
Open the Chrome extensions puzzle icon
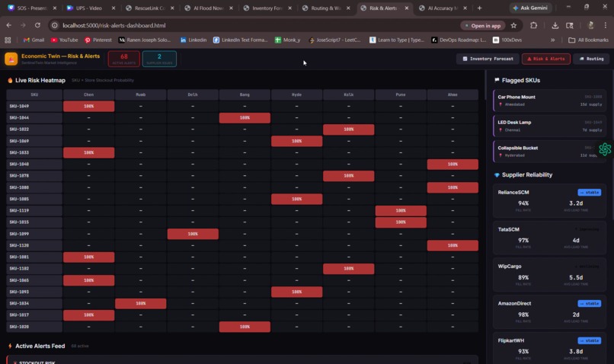533,25
